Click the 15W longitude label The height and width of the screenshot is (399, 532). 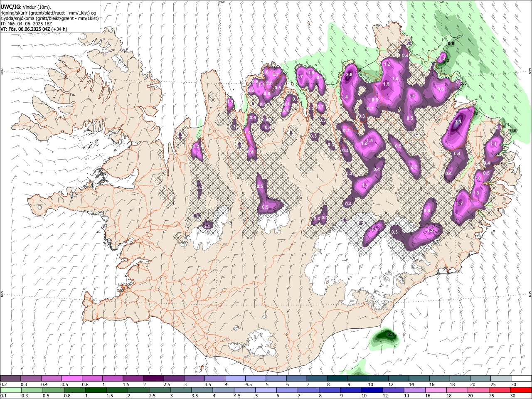click(x=440, y=2)
